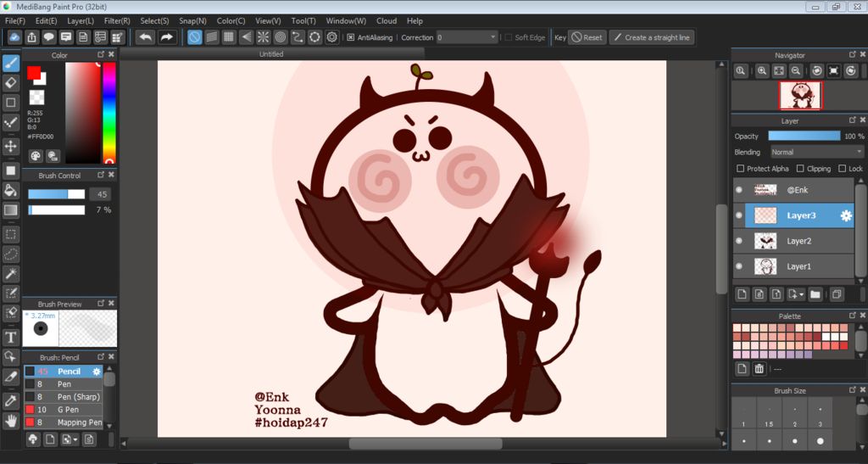Create a new layer folder
Screen dimensions: 868x464
point(815,294)
